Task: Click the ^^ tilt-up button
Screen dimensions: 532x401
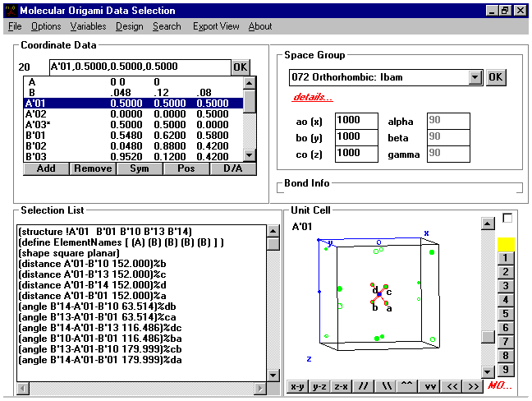Action: [406, 385]
